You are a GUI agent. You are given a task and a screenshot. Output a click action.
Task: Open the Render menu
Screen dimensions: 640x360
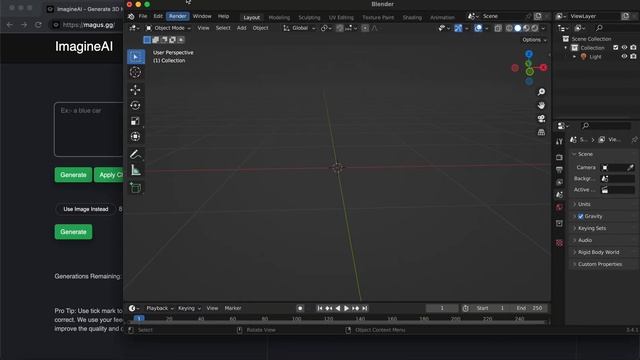tap(178, 16)
